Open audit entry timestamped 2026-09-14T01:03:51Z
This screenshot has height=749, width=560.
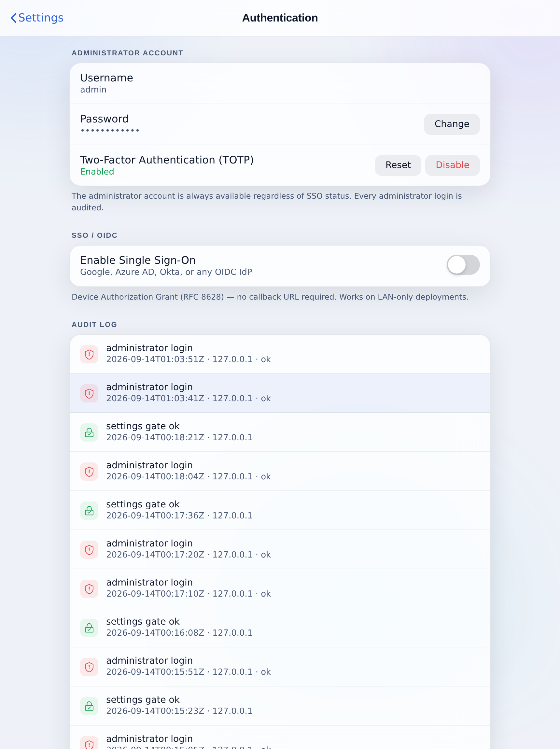pyautogui.click(x=280, y=354)
